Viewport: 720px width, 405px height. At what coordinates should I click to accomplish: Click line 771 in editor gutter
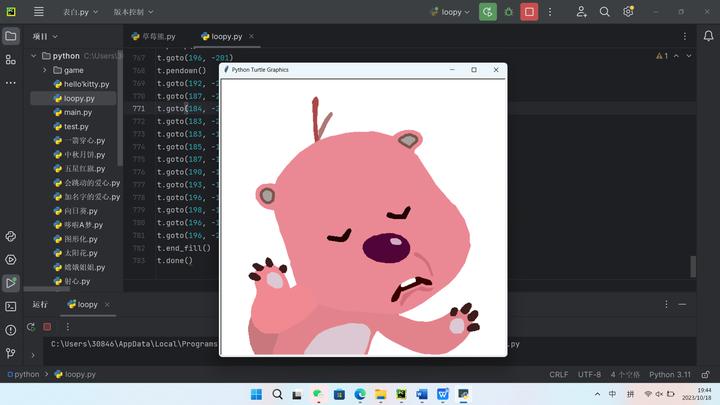[x=139, y=108]
